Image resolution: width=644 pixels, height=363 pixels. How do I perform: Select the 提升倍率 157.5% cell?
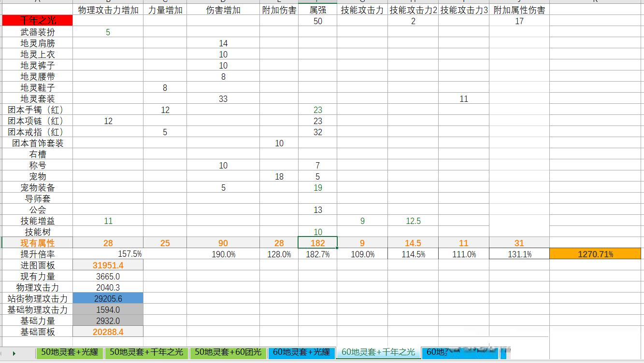click(x=108, y=254)
